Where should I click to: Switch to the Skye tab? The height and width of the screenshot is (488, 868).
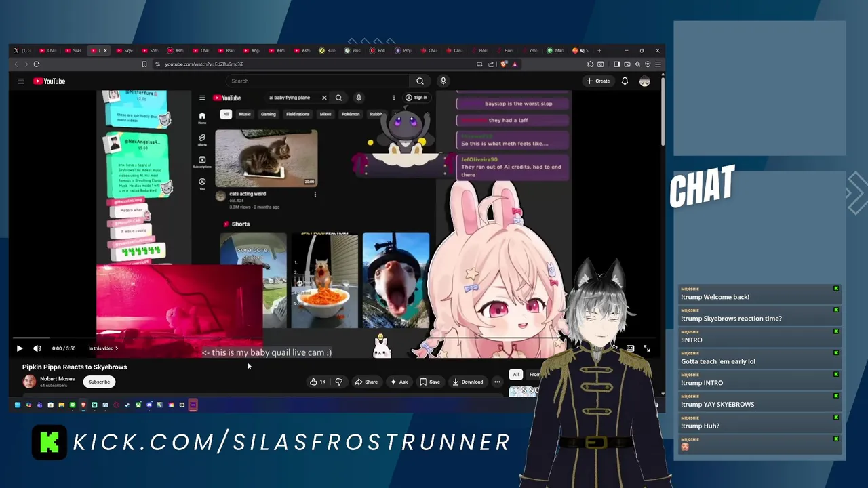[125, 50]
